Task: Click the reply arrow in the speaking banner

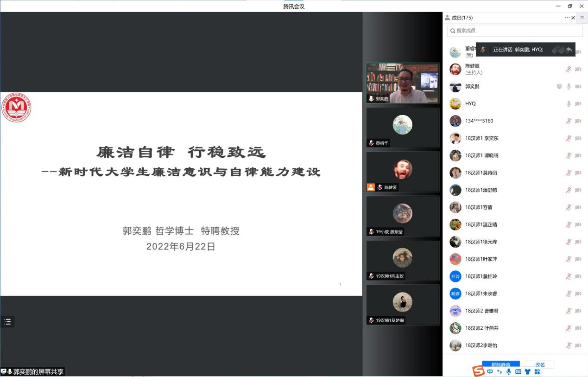Action: pyautogui.click(x=569, y=50)
